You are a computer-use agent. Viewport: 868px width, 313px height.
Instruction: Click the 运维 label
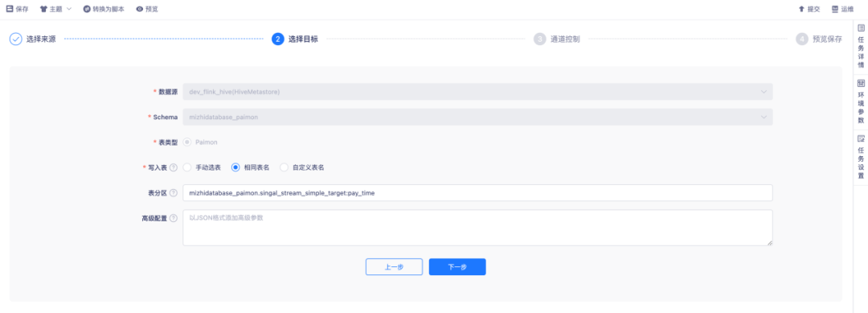coord(848,9)
